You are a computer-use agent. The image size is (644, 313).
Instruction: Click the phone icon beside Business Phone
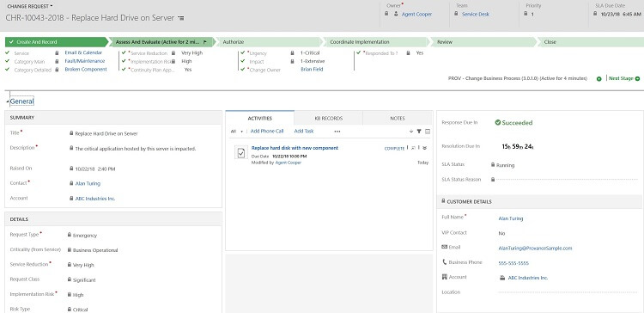(x=444, y=262)
